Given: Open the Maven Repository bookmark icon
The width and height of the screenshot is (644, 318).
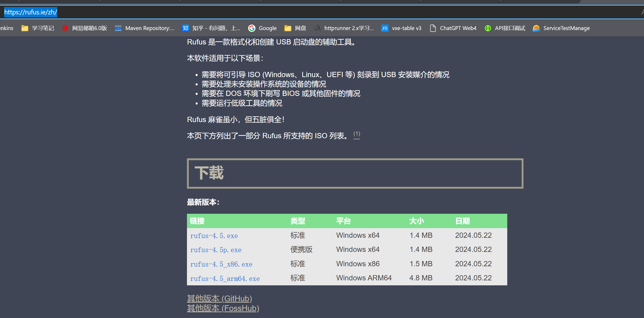Looking at the screenshot, I should [x=118, y=28].
